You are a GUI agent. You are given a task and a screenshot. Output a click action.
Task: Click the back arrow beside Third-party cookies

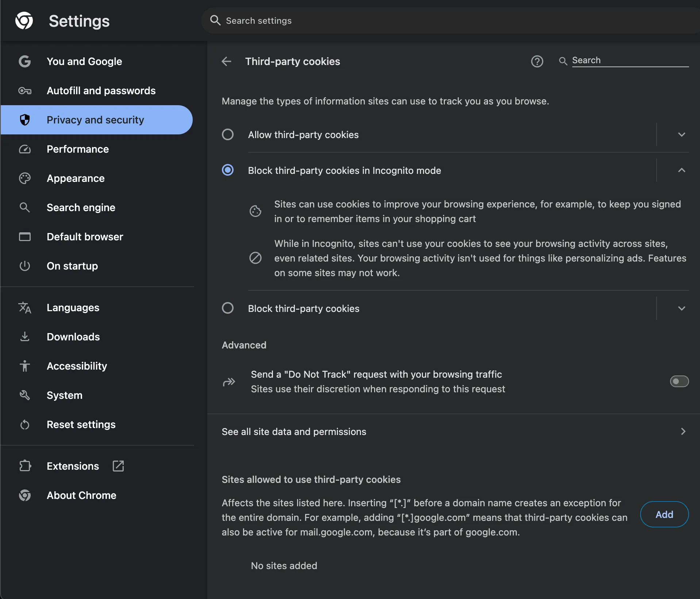tap(226, 61)
